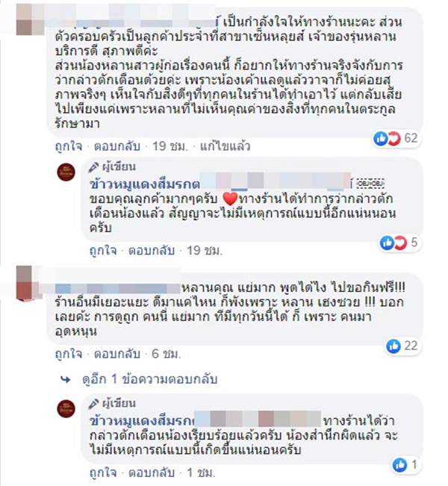Open the แก้ไขแล้ว edit history link
448x486 pixels.
tap(225, 146)
